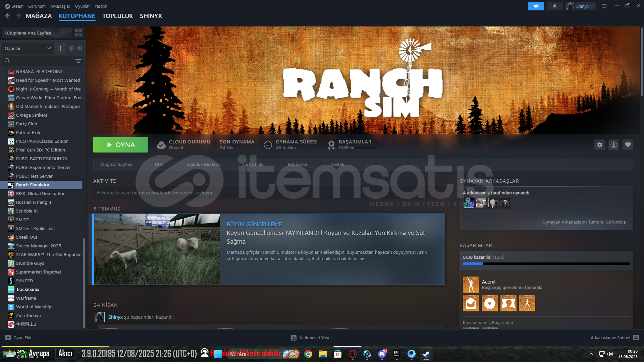
Task: Click the Oyun Ekle plus icon
Action: (x=8, y=338)
